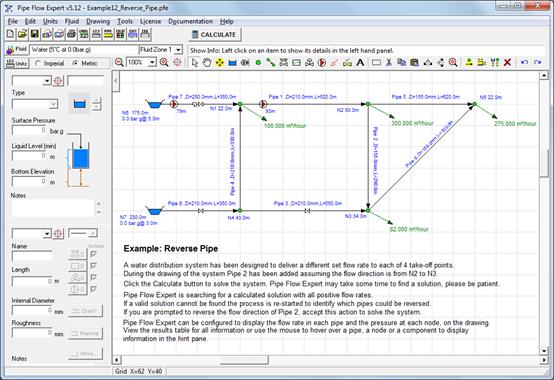The width and height of the screenshot is (554, 380).
Task: Select the add tank tool
Action: (x=232, y=63)
